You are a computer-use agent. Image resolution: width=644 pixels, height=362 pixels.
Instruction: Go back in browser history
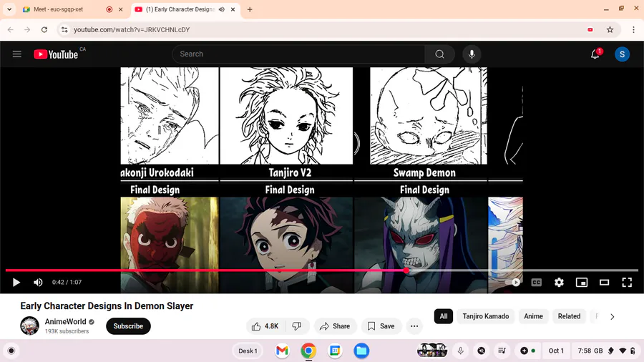[10, 29]
